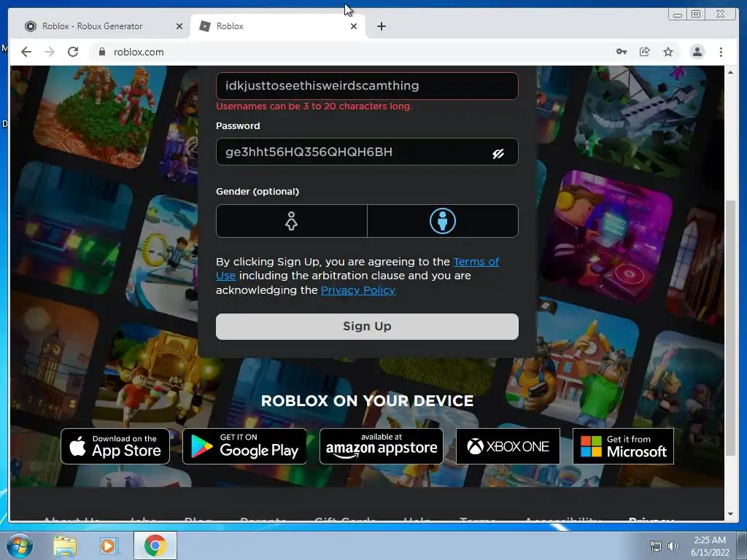Click the page scrollbar down arrow

tap(730, 514)
